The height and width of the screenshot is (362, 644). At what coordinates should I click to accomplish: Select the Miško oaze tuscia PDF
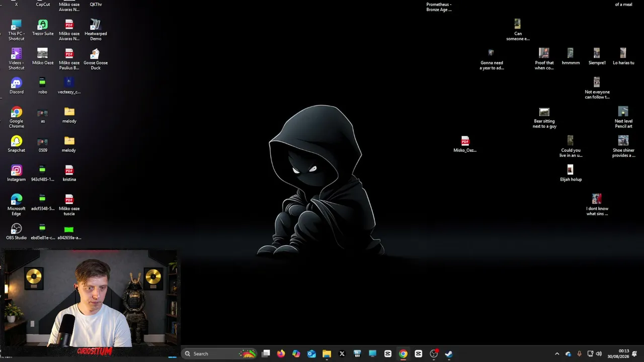point(69,205)
